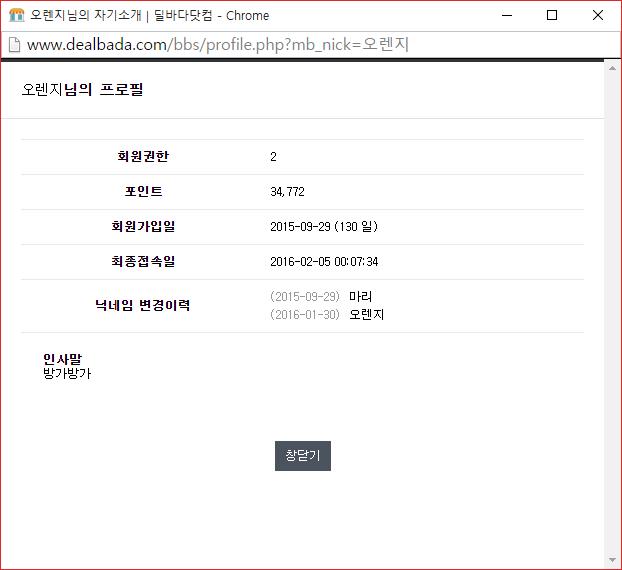This screenshot has width=622, height=570.
Task: Click the 34,772 point value
Action: (287, 192)
